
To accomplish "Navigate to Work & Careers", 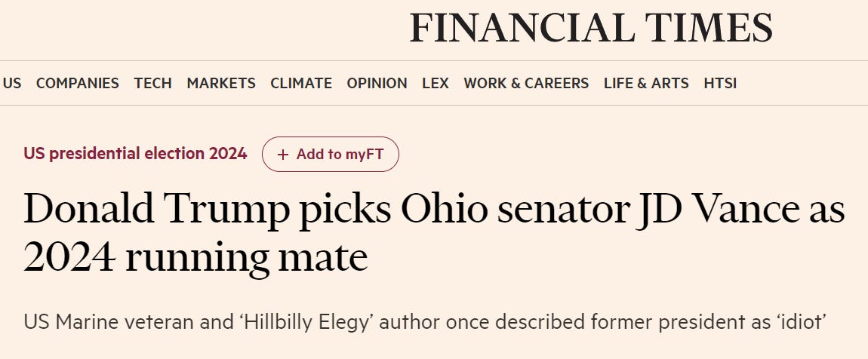I will click(526, 84).
